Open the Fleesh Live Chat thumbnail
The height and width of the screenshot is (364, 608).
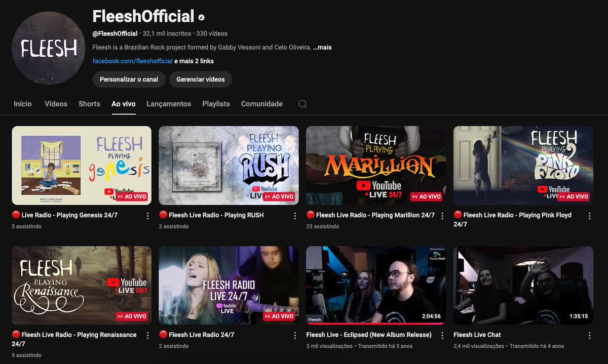coord(523,286)
